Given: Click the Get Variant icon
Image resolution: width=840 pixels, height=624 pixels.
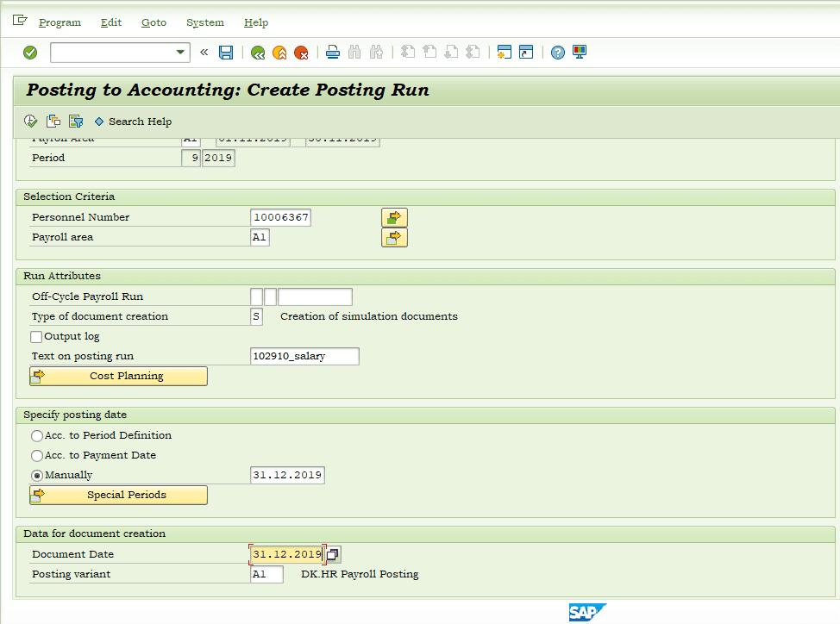Looking at the screenshot, I should (x=53, y=121).
